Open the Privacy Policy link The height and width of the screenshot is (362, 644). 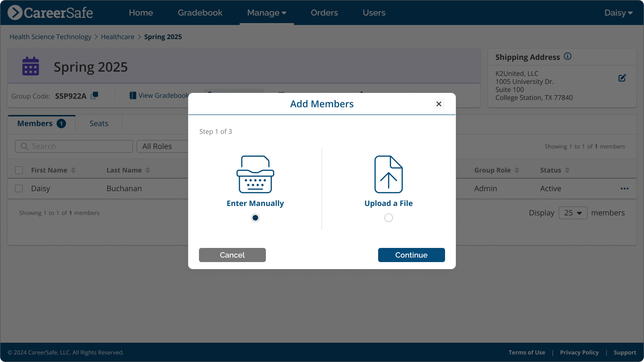579,352
